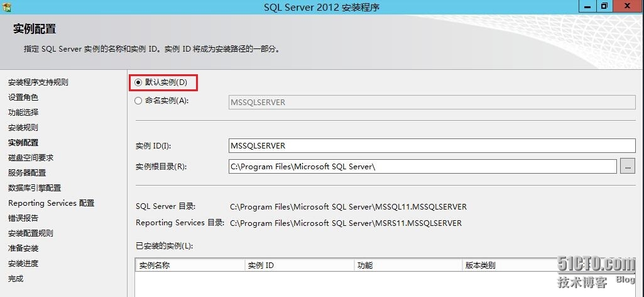Click the 安装规则 step in sidebar
This screenshot has height=297, width=644.
click(x=23, y=128)
